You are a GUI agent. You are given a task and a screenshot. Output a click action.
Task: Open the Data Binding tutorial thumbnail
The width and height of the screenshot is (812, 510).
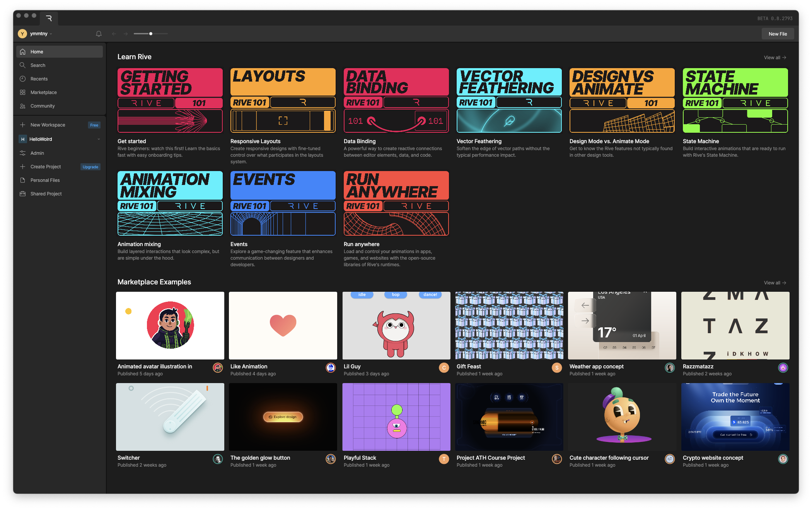click(396, 100)
